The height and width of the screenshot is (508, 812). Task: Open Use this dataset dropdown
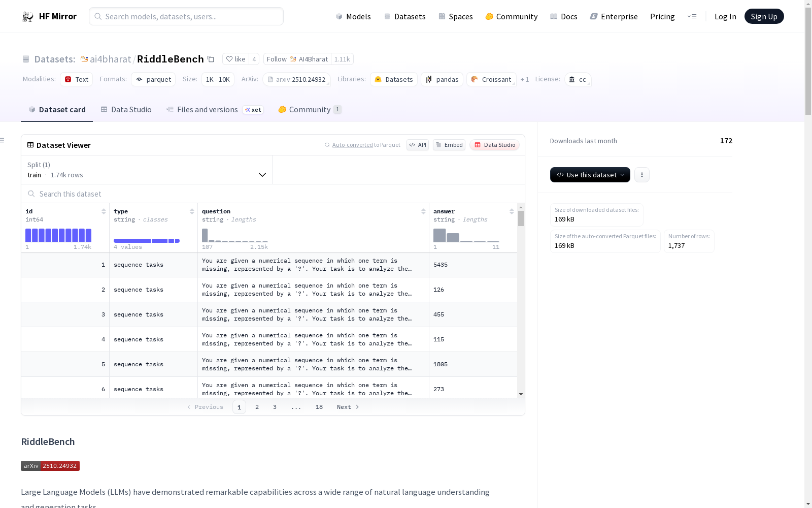pos(590,175)
